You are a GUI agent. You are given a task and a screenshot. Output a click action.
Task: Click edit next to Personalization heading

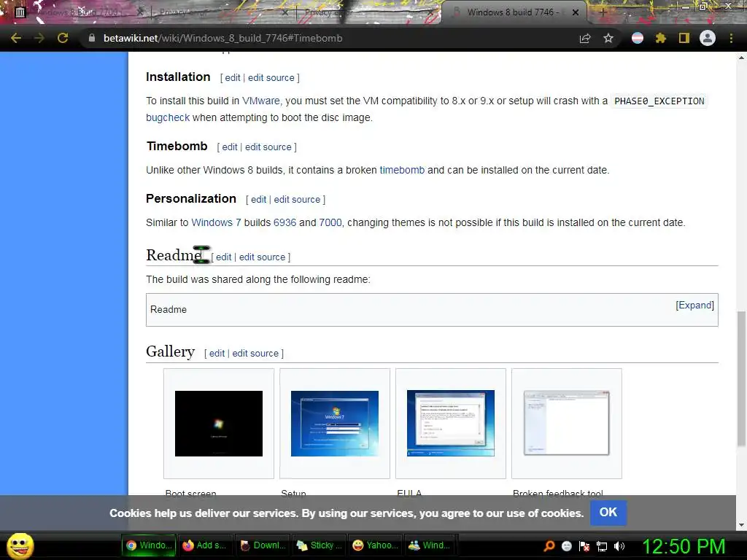click(x=259, y=200)
